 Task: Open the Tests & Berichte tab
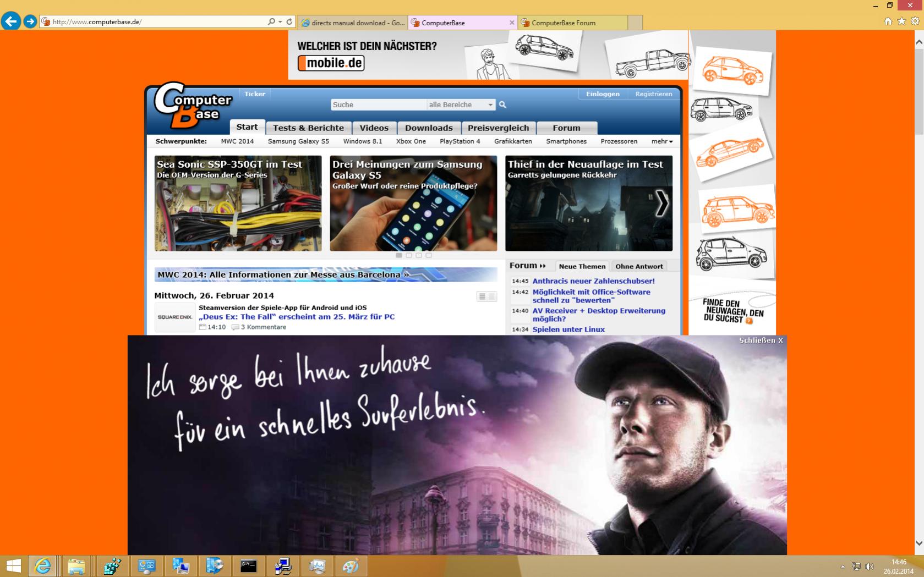pos(309,128)
